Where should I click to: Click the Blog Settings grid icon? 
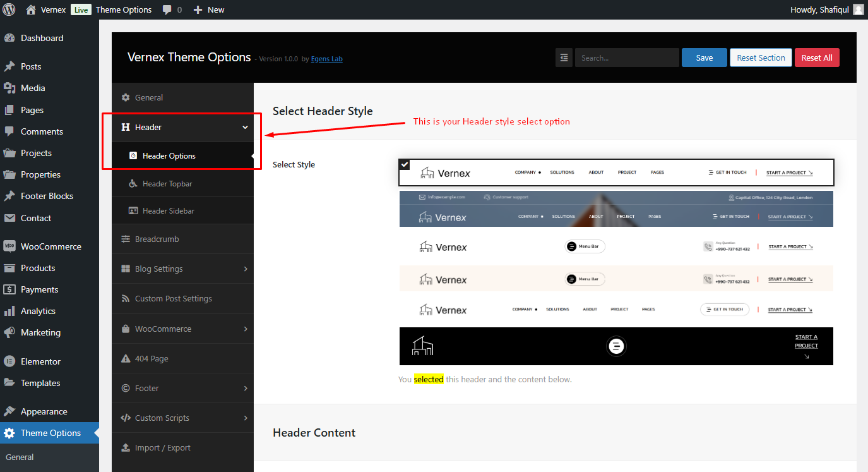(125, 269)
